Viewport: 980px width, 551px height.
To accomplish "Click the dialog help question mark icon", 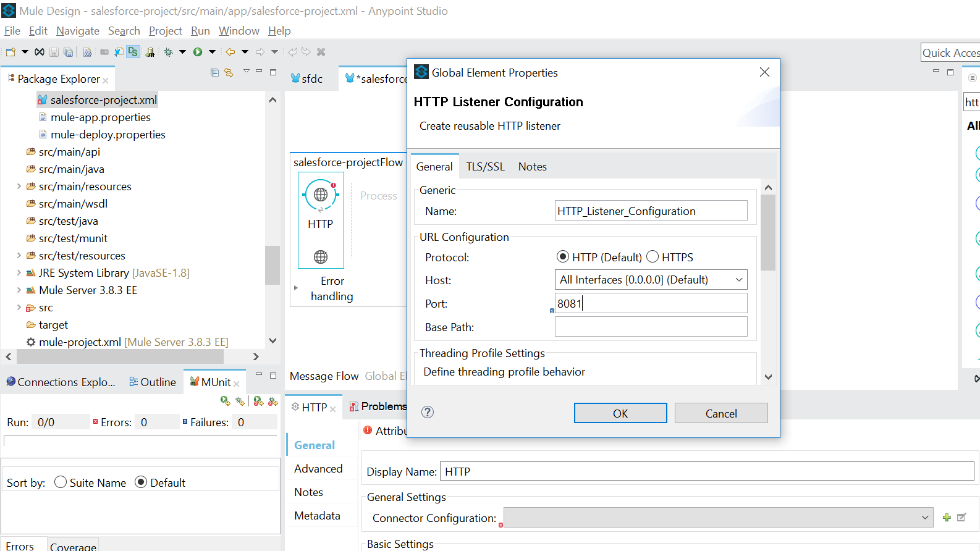I will pos(428,412).
